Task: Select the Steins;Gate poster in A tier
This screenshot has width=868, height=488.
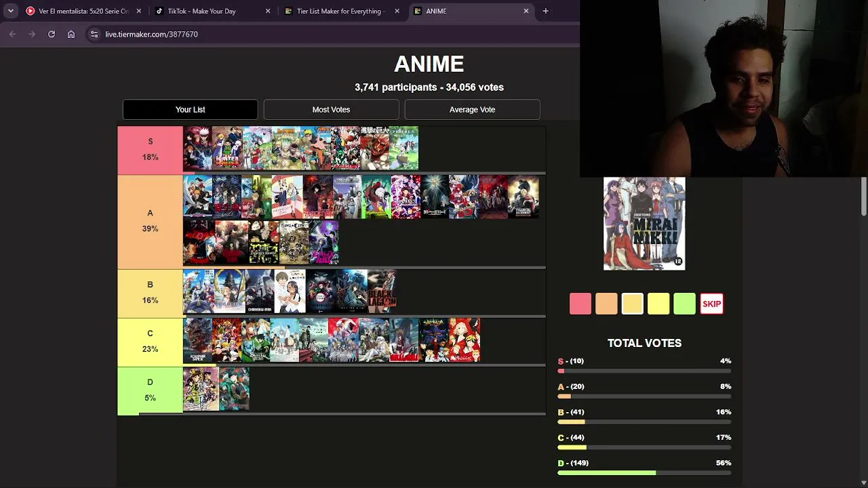Action: [x=347, y=197]
